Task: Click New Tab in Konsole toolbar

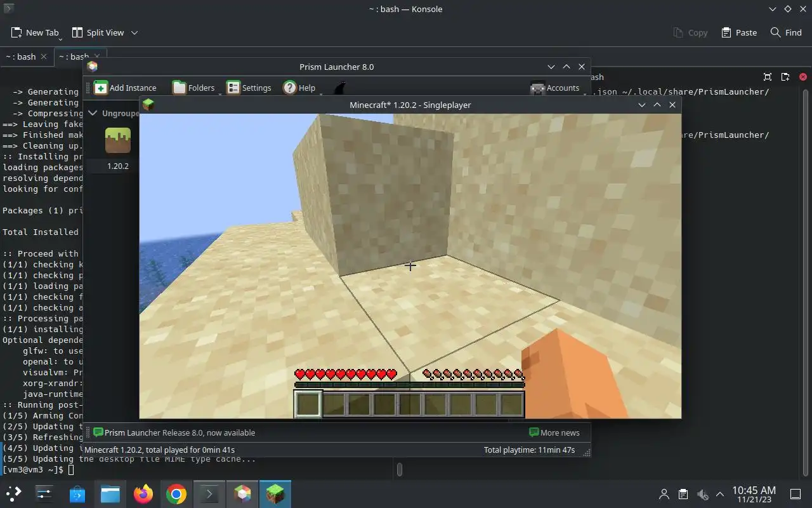Action: (x=36, y=32)
